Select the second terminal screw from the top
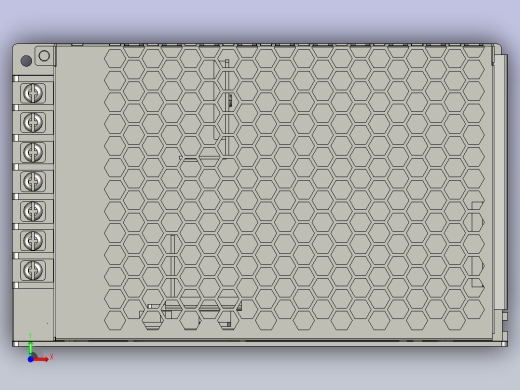This screenshot has width=520, height=390. pos(33,122)
